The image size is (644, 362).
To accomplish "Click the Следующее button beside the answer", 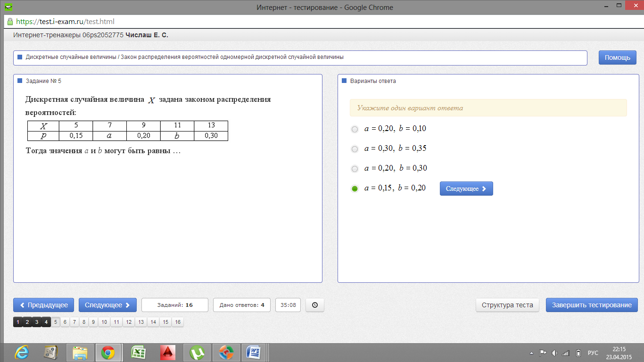I will coord(466,189).
